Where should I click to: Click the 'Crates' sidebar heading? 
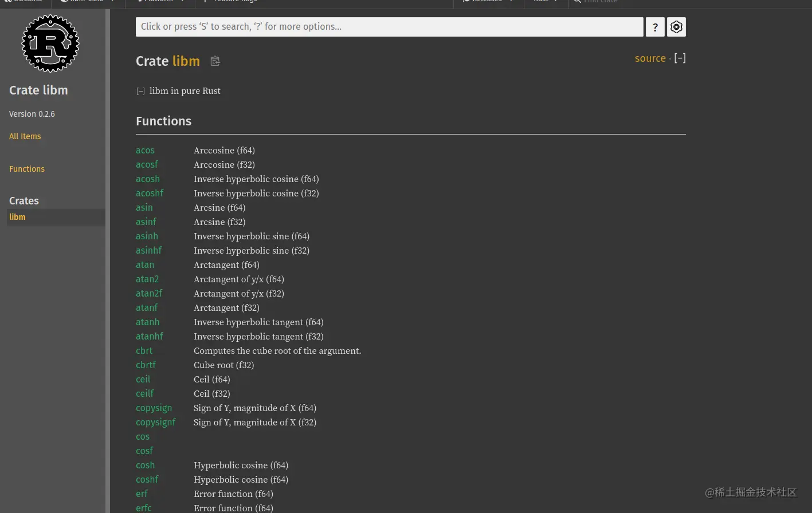pos(24,201)
